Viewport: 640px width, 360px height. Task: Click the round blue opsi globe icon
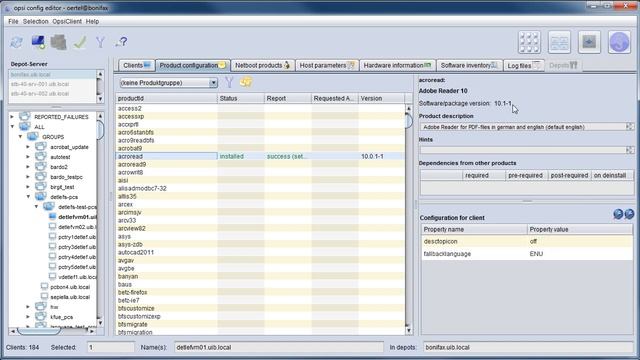(619, 42)
